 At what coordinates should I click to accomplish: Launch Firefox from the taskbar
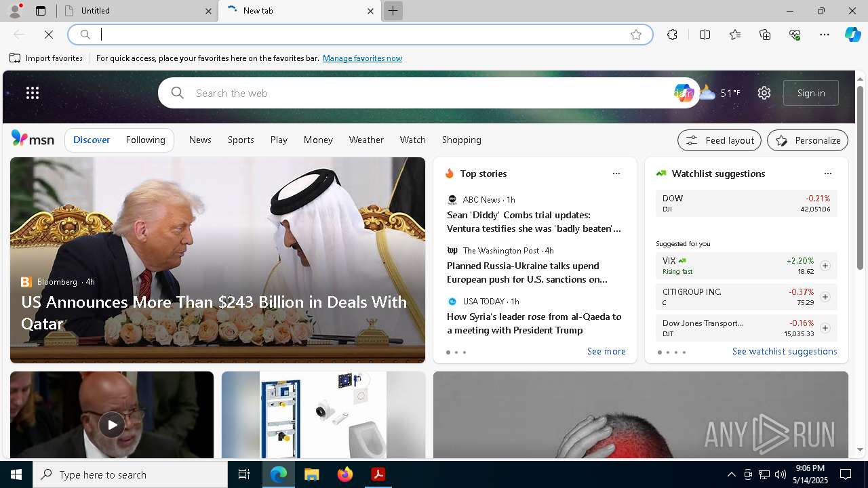[344, 474]
